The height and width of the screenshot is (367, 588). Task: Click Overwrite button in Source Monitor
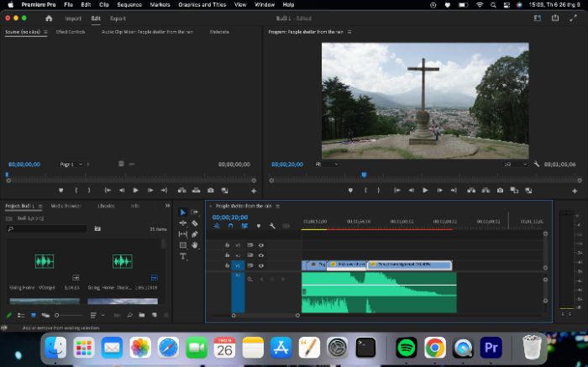[196, 191]
